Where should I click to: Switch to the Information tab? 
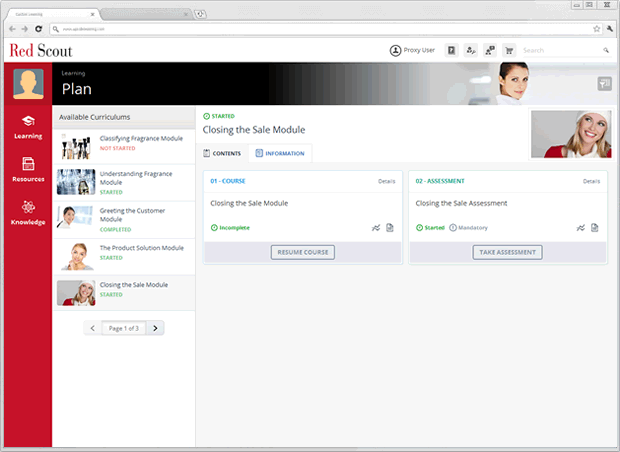(x=280, y=153)
